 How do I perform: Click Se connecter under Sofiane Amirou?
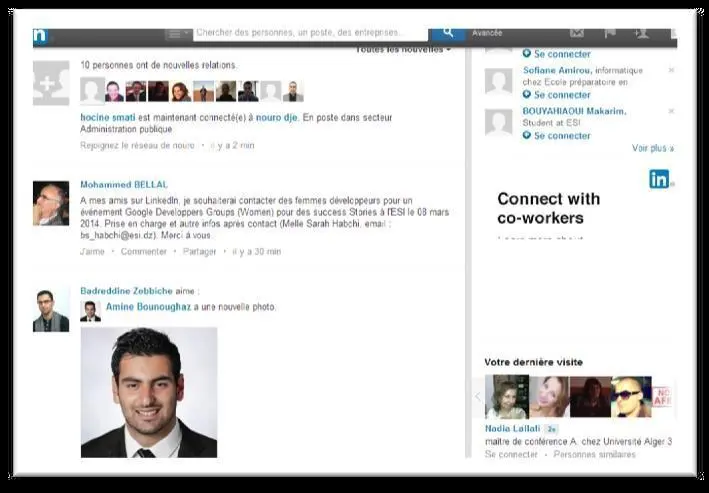click(561, 95)
